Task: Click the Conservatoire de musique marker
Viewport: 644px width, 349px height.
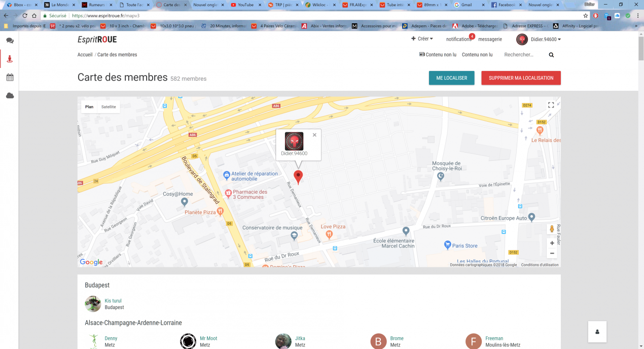Action: (x=294, y=236)
